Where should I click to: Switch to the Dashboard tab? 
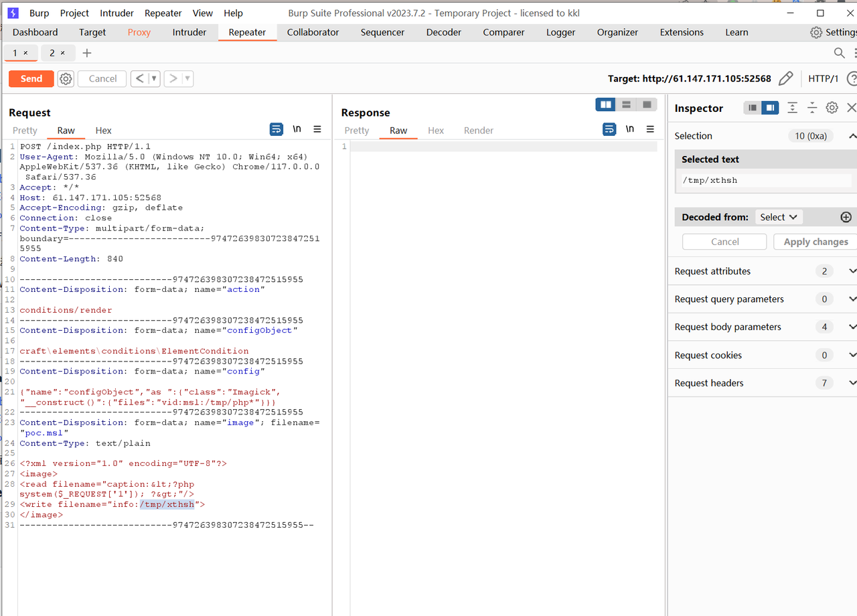tap(35, 32)
